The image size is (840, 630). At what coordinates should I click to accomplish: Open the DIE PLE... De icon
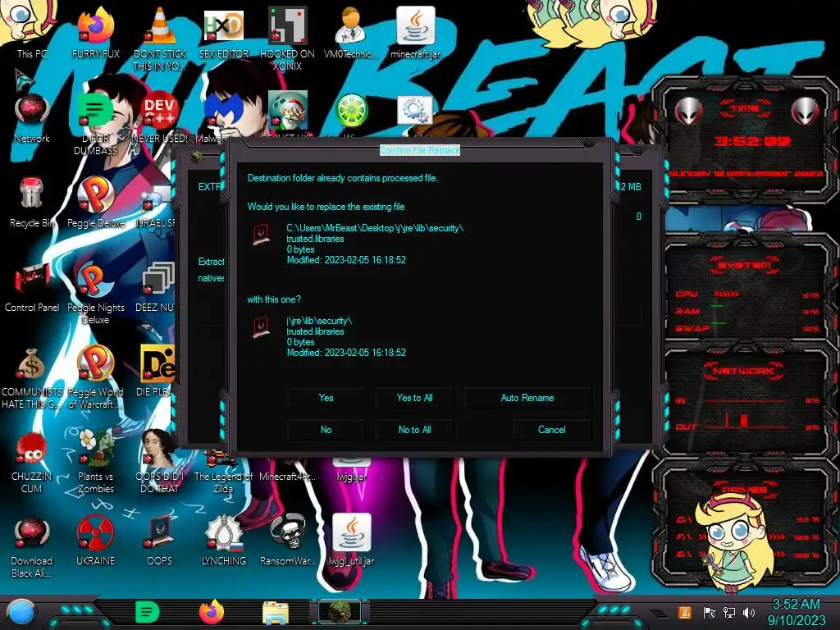point(157,372)
